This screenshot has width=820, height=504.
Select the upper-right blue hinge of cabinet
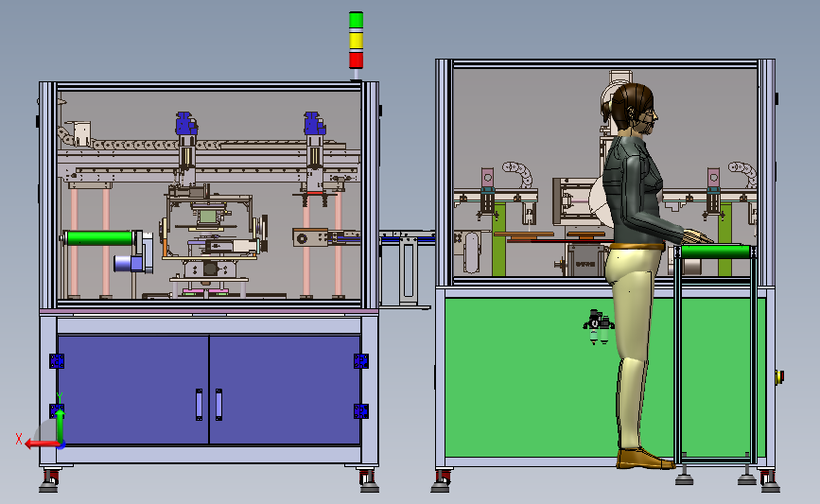pyautogui.click(x=361, y=361)
